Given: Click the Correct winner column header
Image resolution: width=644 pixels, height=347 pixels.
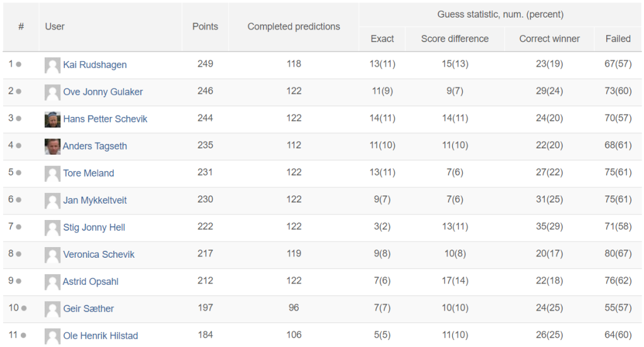Looking at the screenshot, I should coord(549,39).
